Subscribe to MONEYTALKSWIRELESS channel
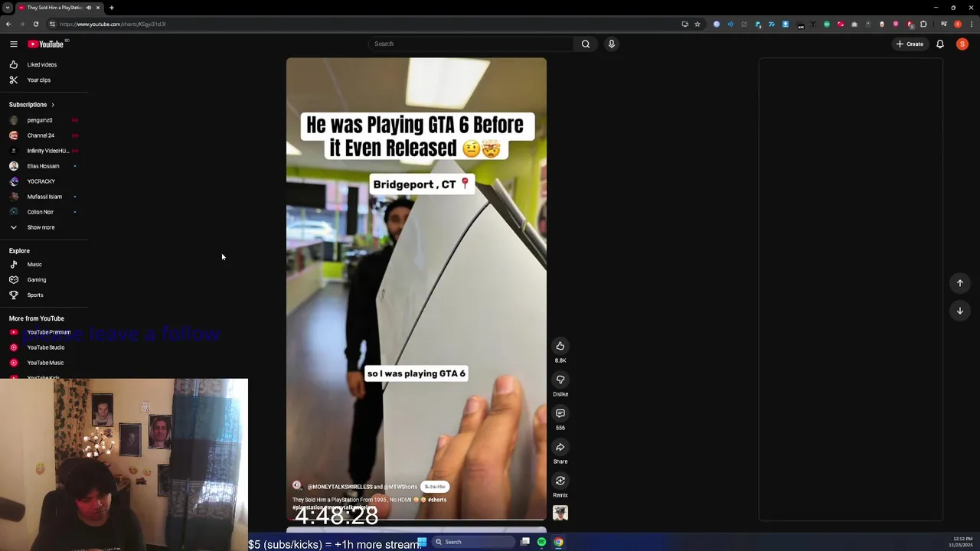This screenshot has height=551, width=980. point(435,487)
